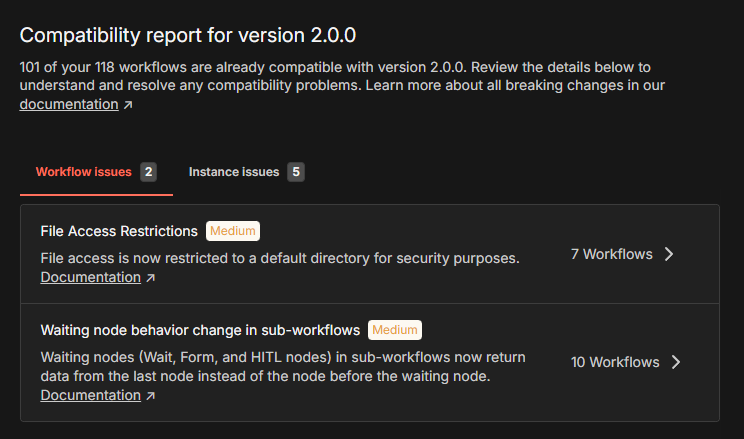Click the Workflow issues count badge showing 2
The image size is (744, 439).
tap(148, 172)
